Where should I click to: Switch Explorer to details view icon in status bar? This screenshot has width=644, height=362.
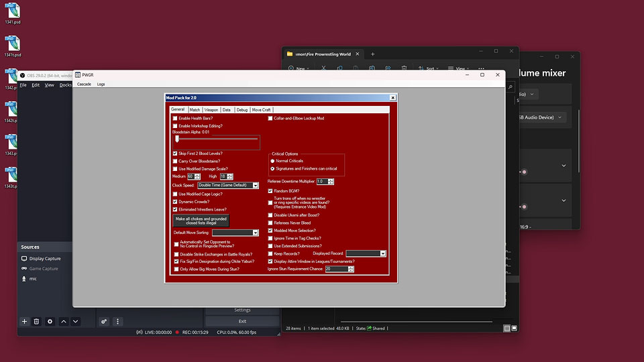click(507, 328)
